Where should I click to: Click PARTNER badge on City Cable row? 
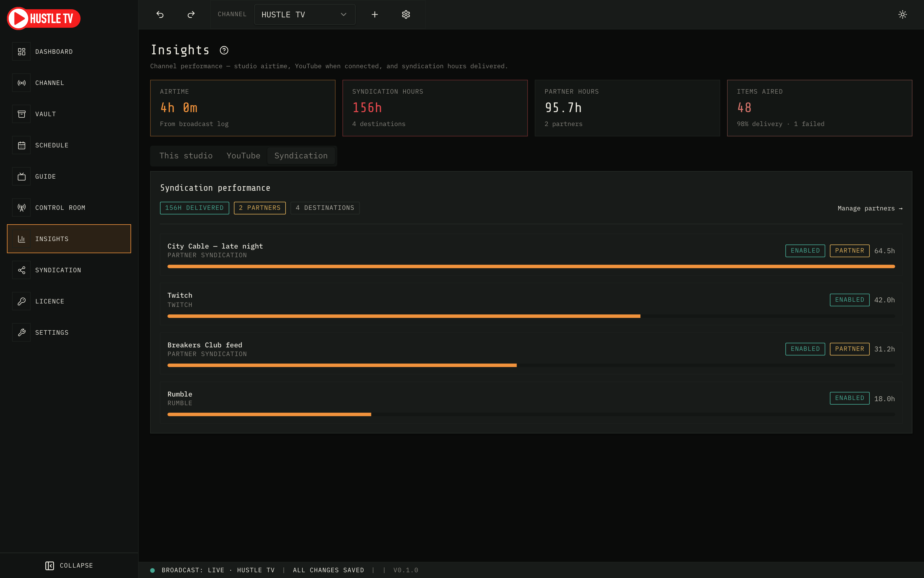click(x=850, y=251)
